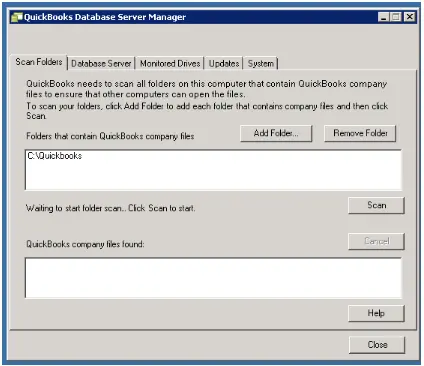Close window using title bar X
Image resolution: width=424 pixels, height=366 pixels.
coord(410,17)
